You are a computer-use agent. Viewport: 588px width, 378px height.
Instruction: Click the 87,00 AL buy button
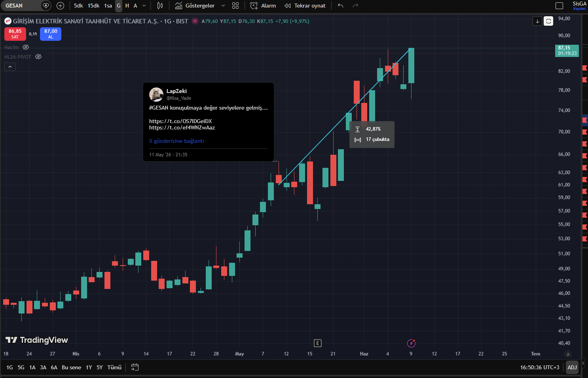coord(51,34)
